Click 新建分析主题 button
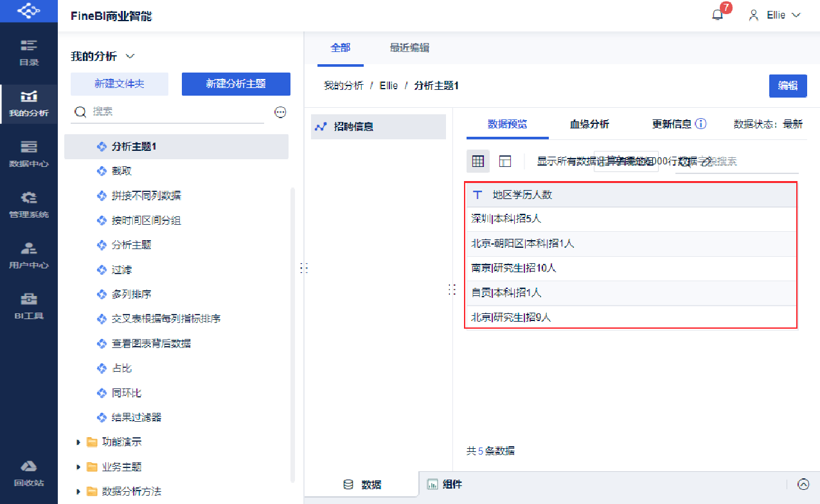Screen dimensions: 820x504 236,84
